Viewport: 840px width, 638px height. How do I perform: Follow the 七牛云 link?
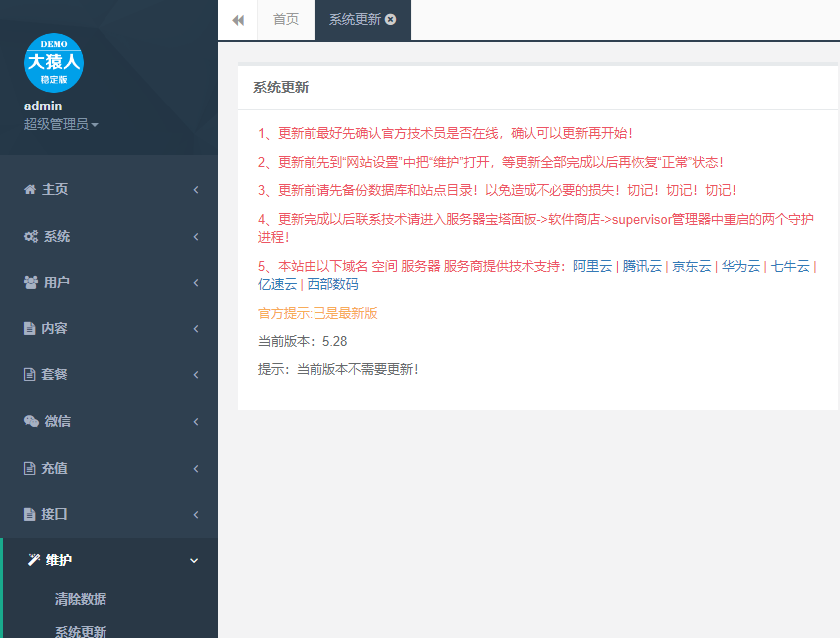point(790,266)
